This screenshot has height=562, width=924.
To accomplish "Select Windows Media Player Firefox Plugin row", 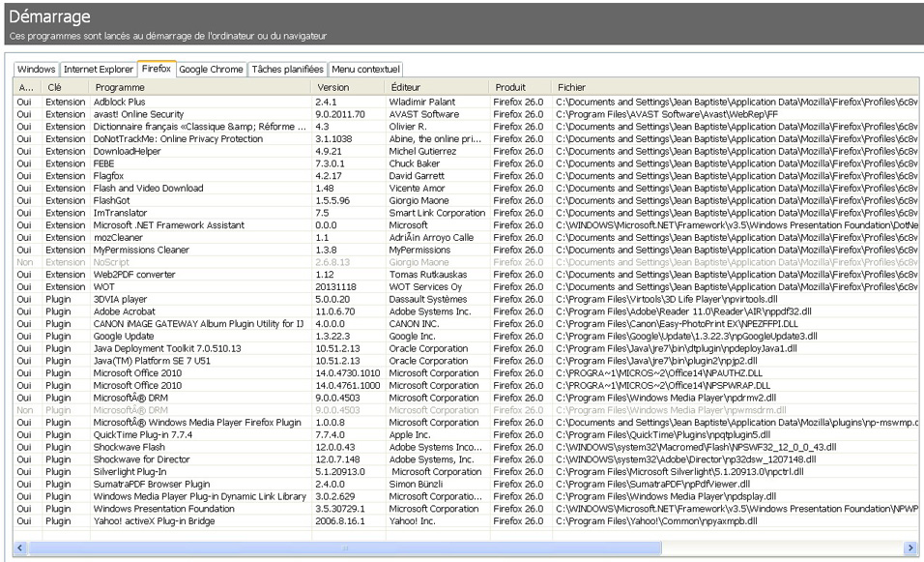I will tap(466, 423).
